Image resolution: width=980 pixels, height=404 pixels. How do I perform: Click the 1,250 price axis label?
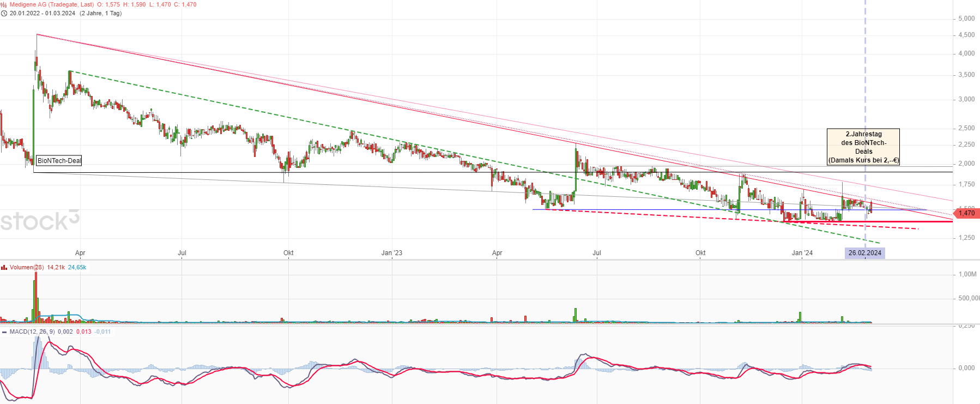[x=966, y=238]
